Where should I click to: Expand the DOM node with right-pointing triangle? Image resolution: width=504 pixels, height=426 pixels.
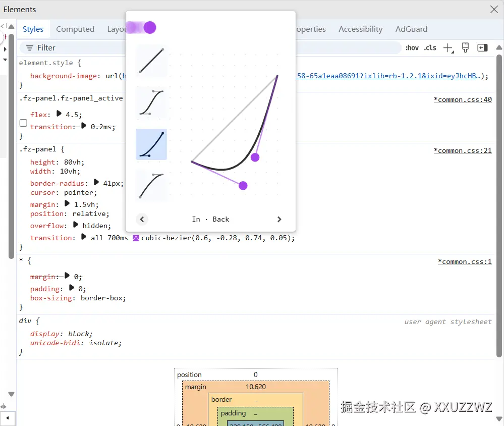pyautogui.click(x=5, y=49)
